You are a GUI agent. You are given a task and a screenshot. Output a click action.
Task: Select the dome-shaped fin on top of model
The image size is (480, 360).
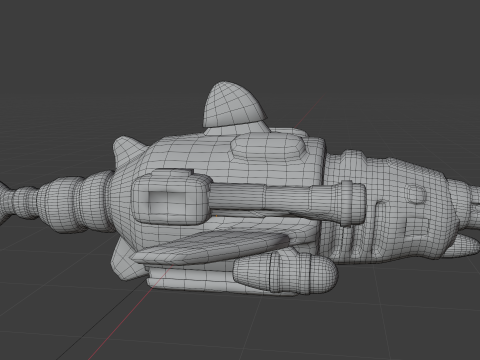click(235, 105)
